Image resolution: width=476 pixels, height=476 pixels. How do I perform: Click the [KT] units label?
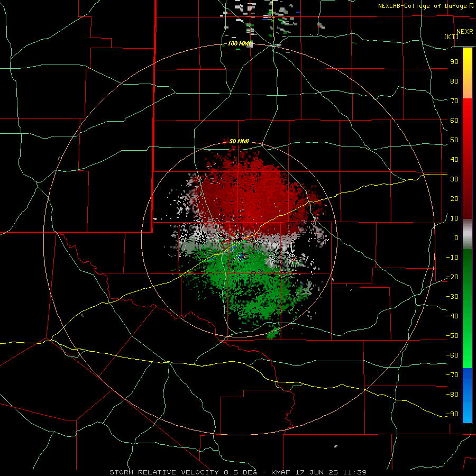(452, 36)
